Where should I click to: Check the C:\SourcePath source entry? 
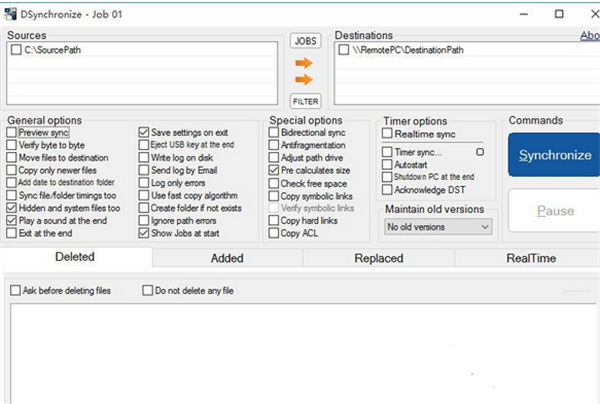(x=14, y=49)
